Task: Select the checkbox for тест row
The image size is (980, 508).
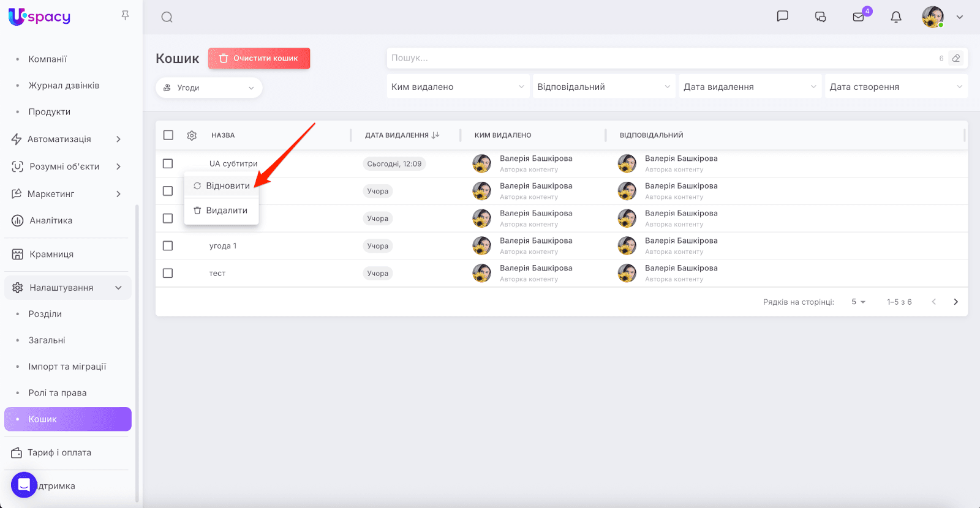Action: [168, 273]
